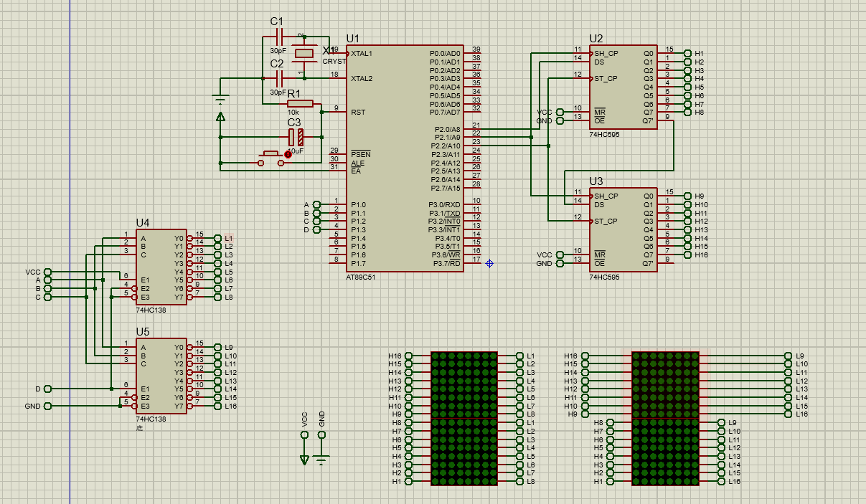Click the '30pF' value under C1
866x504 pixels.
(x=278, y=51)
